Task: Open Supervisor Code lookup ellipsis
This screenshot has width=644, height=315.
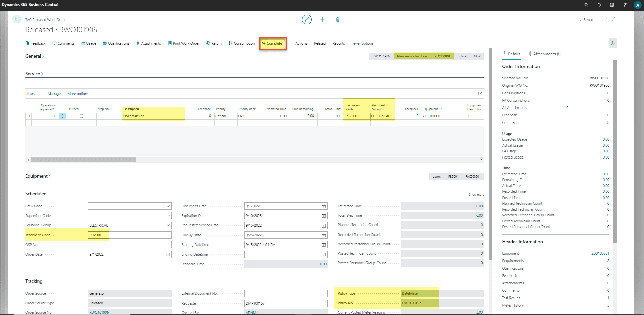Action: [x=168, y=216]
